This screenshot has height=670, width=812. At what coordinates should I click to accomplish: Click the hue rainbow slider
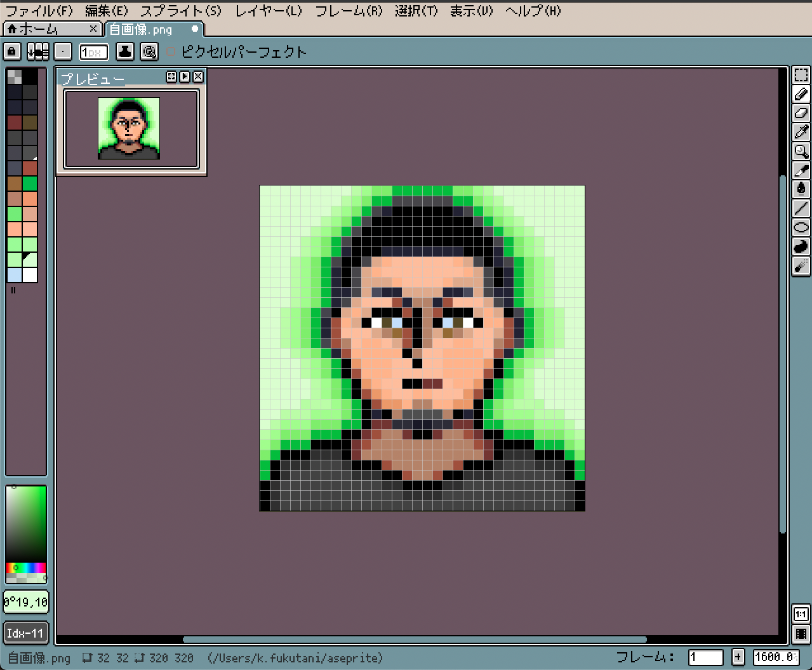pos(26,567)
